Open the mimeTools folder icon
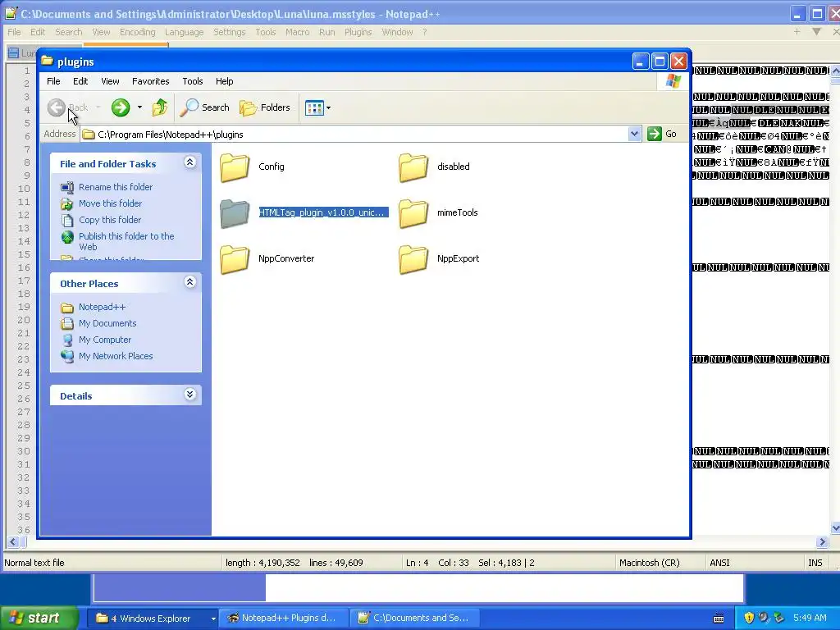Screen dimensions: 840x630 point(413,213)
